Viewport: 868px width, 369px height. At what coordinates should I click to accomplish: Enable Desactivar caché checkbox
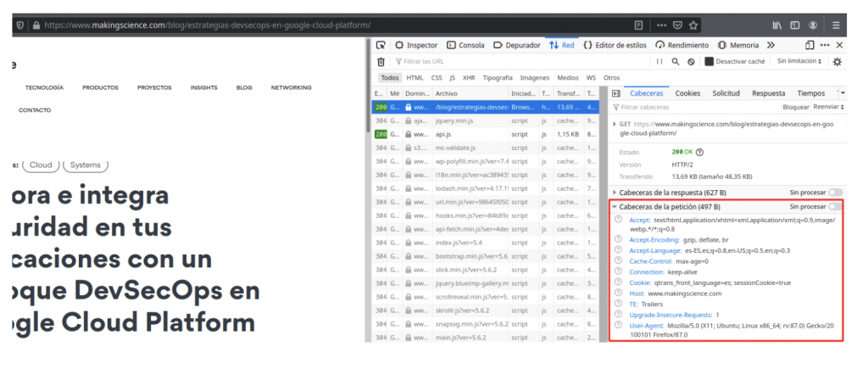[709, 62]
